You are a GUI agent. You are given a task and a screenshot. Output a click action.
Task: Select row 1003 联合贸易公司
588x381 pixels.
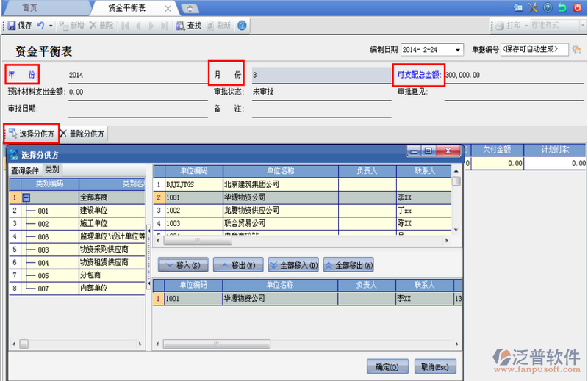coord(303,224)
